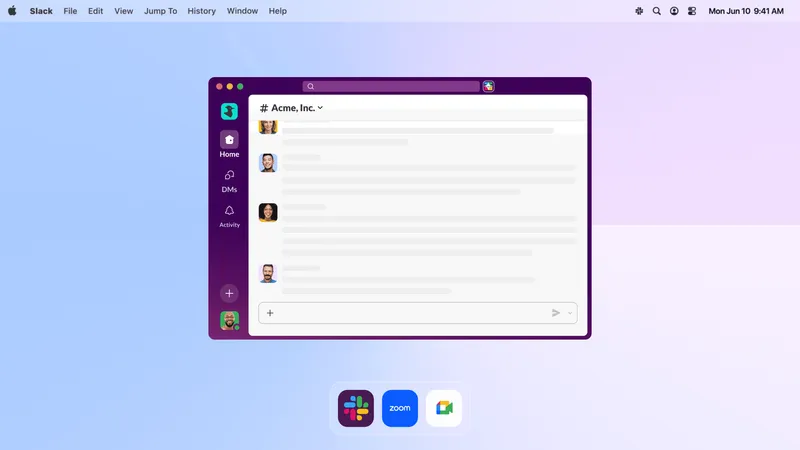Click the attach plus button in message field
Viewport: 800px width, 450px height.
(270, 313)
